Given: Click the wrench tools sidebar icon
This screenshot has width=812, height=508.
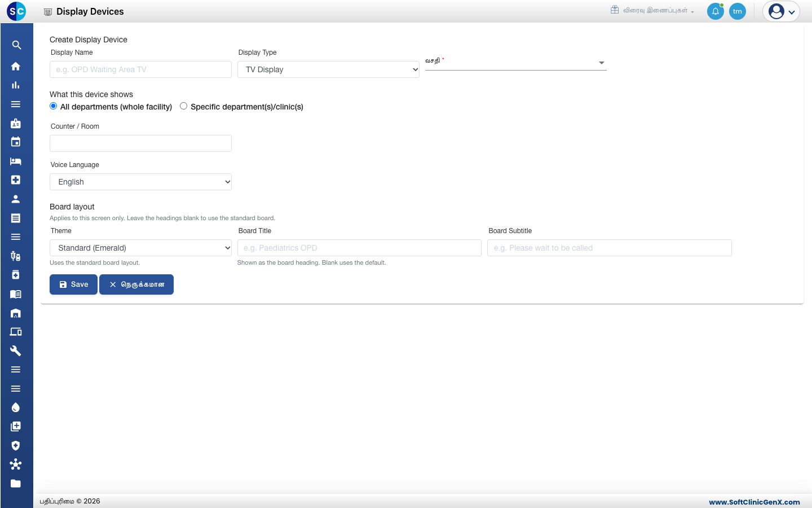Looking at the screenshot, I should (x=16, y=351).
